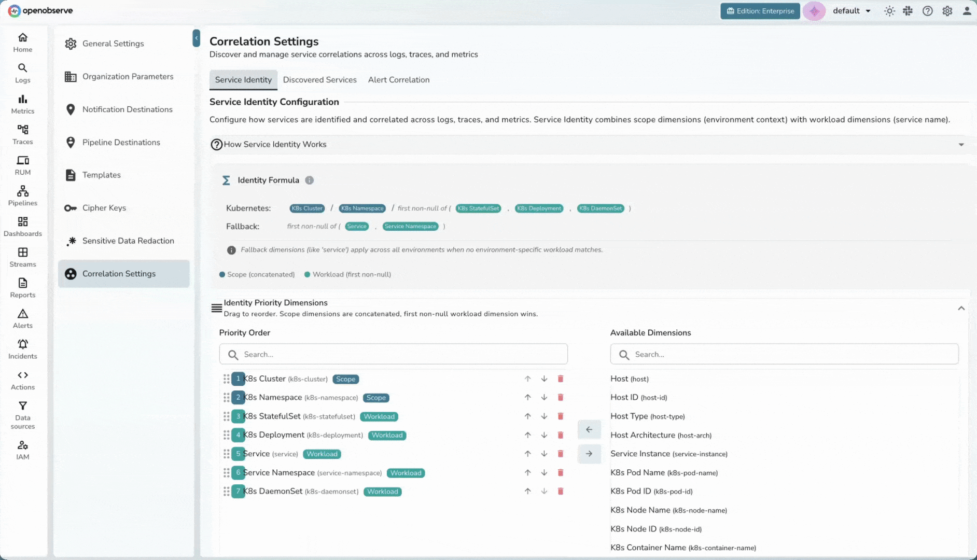Switch to the Alert Correlation tab
Viewport: 977px width, 560px height.
pyautogui.click(x=398, y=80)
